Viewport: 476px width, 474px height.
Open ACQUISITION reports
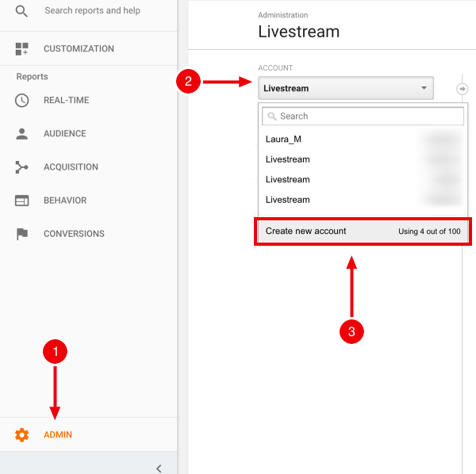[x=71, y=166]
